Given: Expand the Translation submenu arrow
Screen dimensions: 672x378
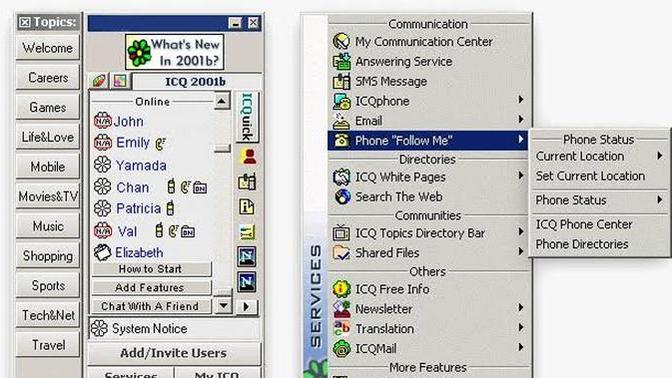Looking at the screenshot, I should click(x=521, y=327).
